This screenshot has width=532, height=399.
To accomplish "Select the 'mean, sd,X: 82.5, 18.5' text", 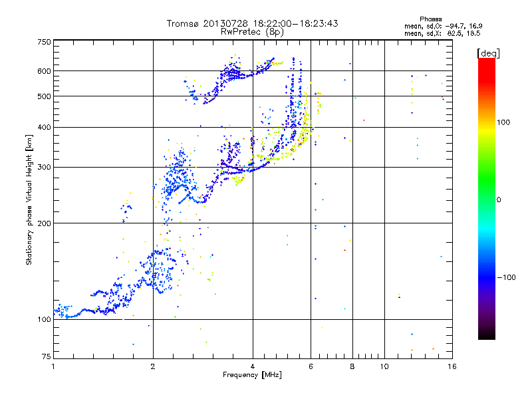I will coord(442,33).
